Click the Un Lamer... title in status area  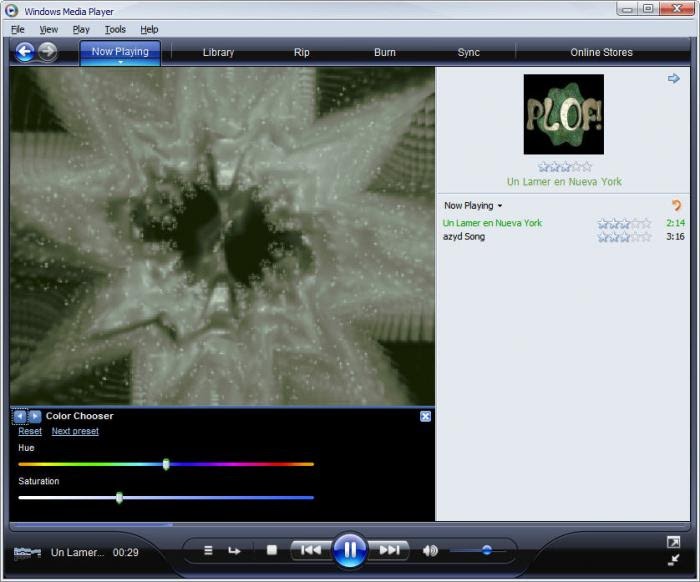(77, 553)
